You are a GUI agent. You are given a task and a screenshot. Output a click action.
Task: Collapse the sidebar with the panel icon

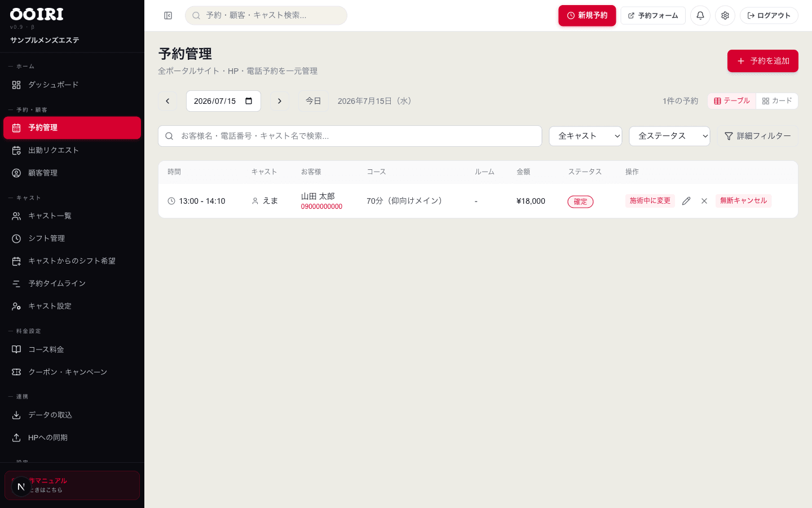pyautogui.click(x=168, y=15)
